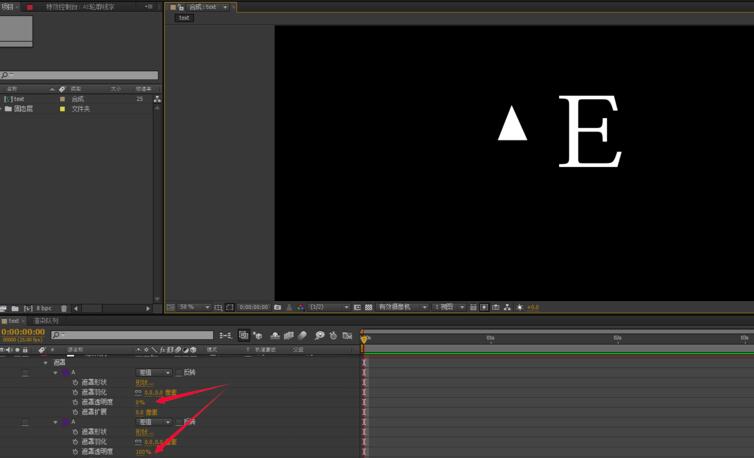Click the yellow label swatch of 固态层 folder
This screenshot has height=458, width=754.
pos(62,109)
